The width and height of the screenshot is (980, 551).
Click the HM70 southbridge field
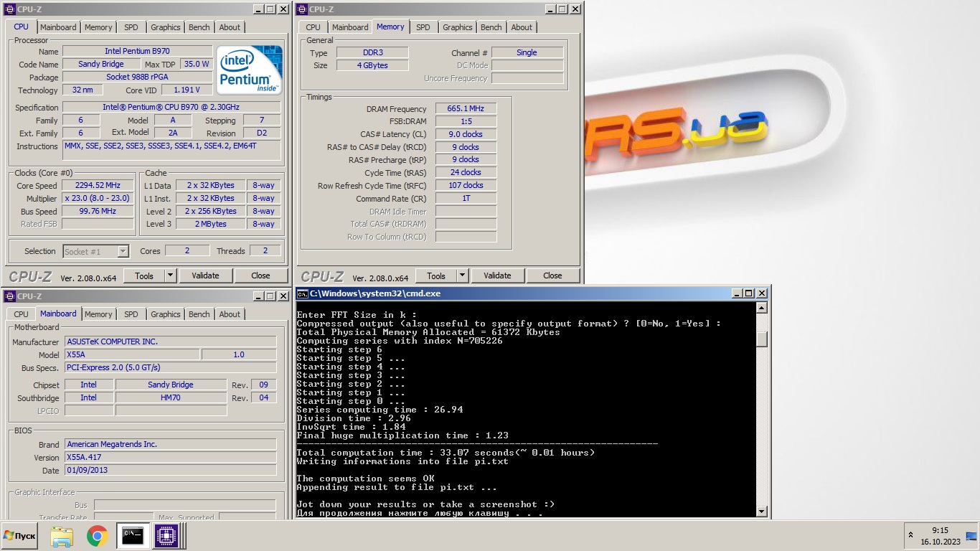click(x=171, y=397)
